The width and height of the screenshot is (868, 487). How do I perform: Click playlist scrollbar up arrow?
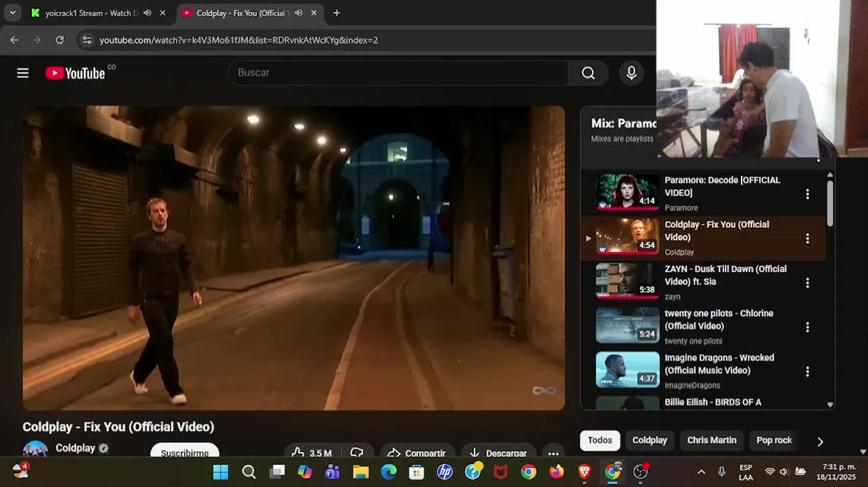tap(830, 175)
